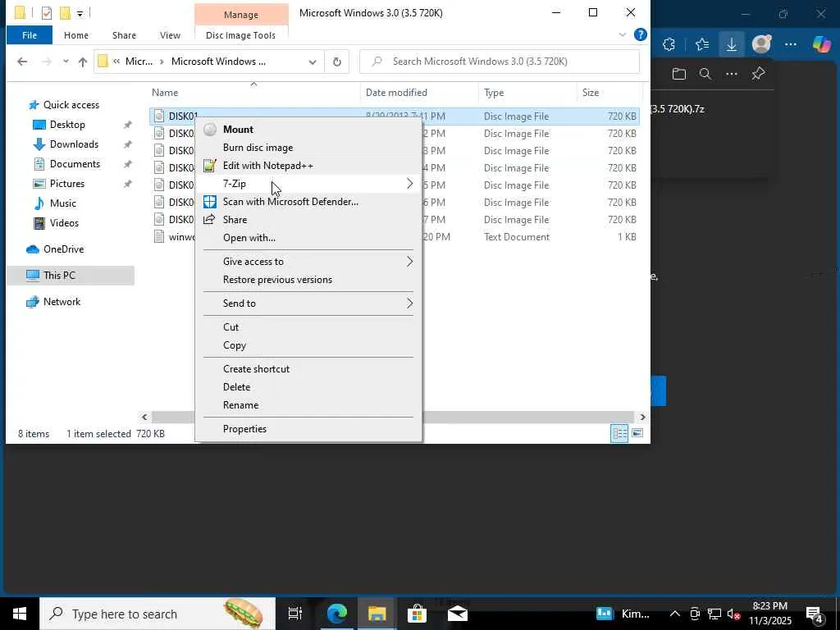This screenshot has width=840, height=630.
Task: Pin the Edge downloads panel
Action: coord(758,74)
